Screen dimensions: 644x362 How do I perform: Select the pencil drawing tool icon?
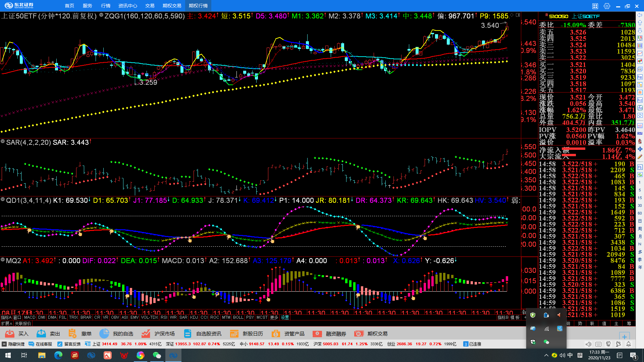[x=640, y=157]
